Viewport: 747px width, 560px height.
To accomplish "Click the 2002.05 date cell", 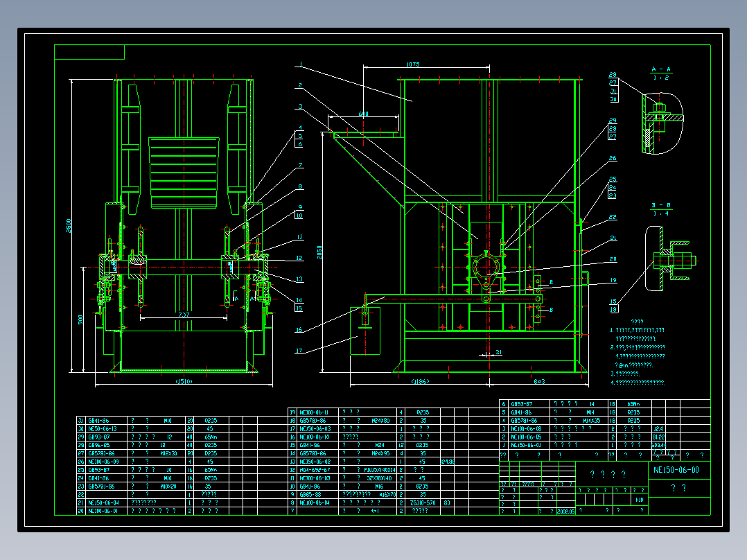I will point(565,511).
